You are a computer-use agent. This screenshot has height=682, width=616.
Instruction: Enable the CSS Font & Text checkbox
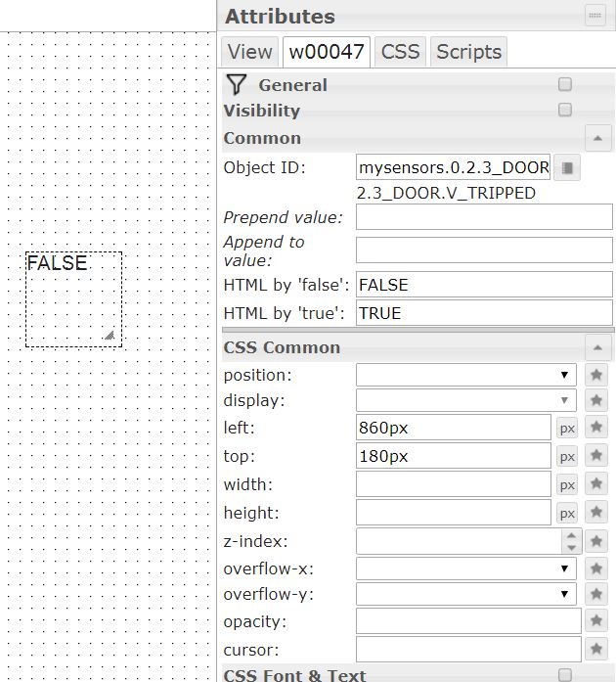[564, 675]
